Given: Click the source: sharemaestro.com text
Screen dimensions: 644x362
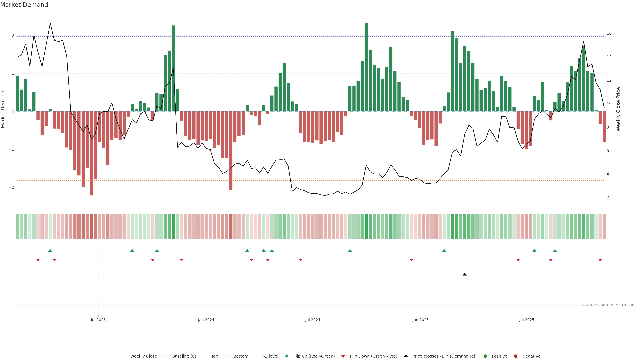Looking at the screenshot, I should 609,305.
